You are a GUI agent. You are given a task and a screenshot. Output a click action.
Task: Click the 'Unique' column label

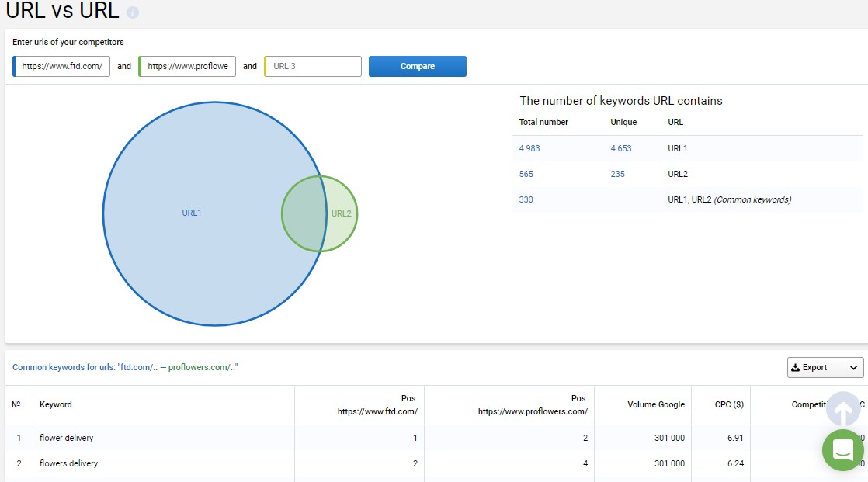623,123
